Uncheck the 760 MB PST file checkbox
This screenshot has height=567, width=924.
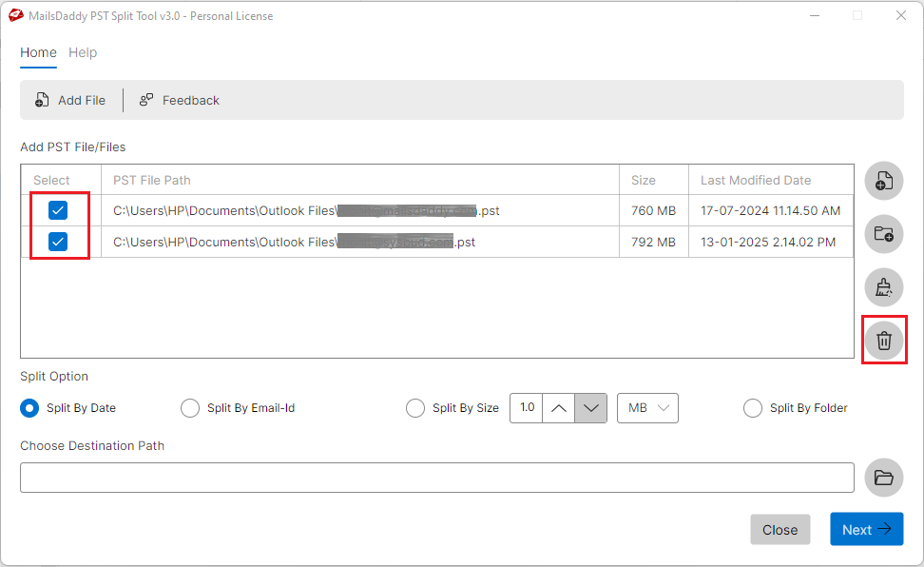[x=58, y=210]
